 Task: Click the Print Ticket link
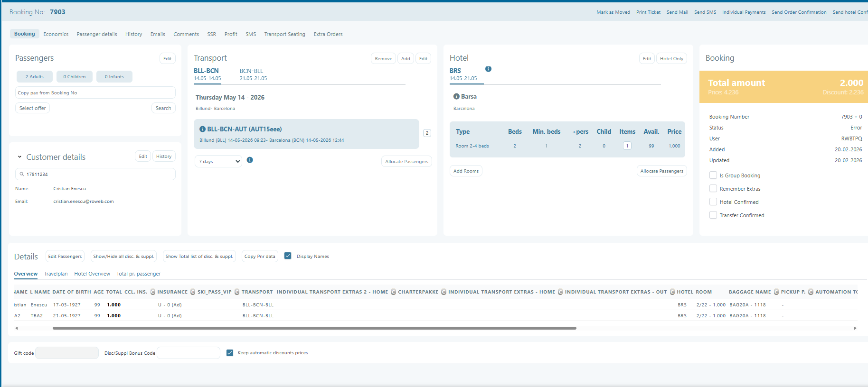coord(648,12)
